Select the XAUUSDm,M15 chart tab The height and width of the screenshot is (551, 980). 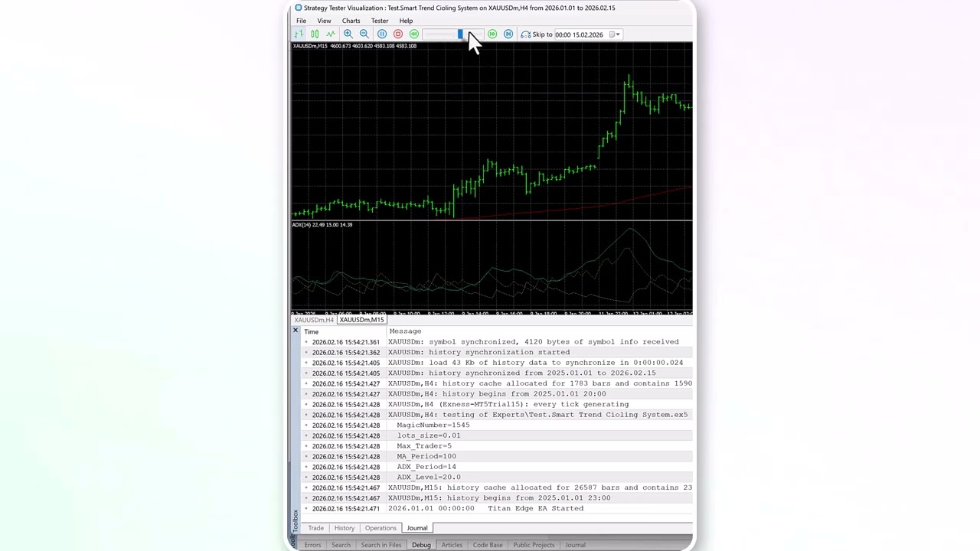point(361,320)
